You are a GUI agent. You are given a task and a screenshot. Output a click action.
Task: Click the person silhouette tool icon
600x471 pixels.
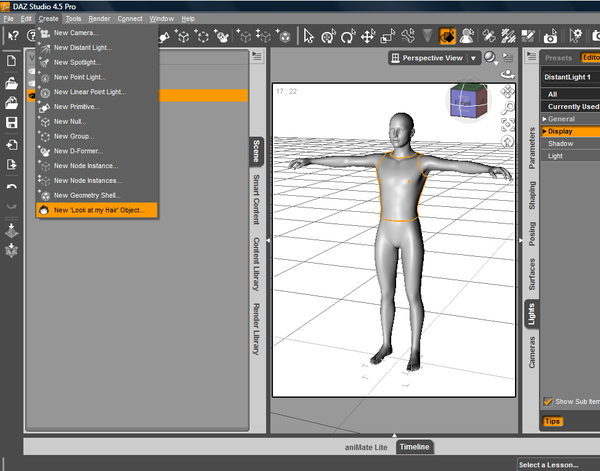pos(467,36)
